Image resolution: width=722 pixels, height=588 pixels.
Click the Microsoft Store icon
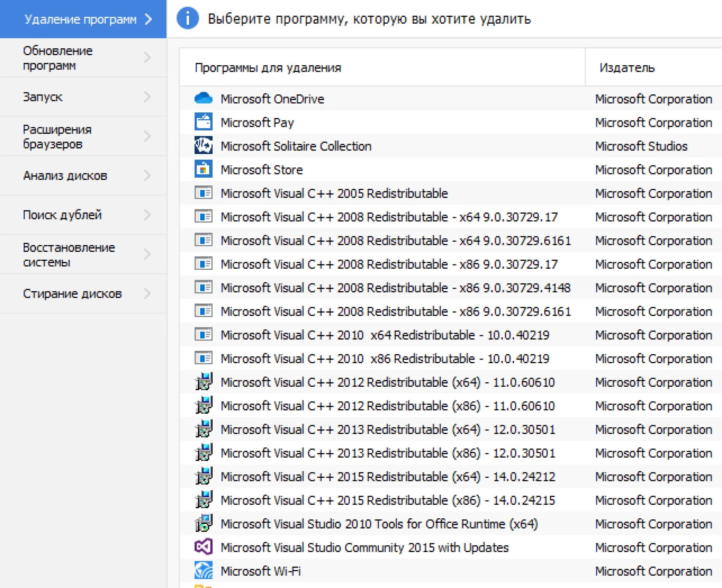click(204, 170)
